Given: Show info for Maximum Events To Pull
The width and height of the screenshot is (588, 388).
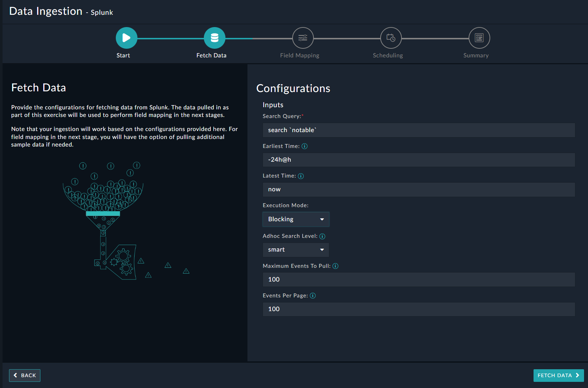Looking at the screenshot, I should click(335, 266).
